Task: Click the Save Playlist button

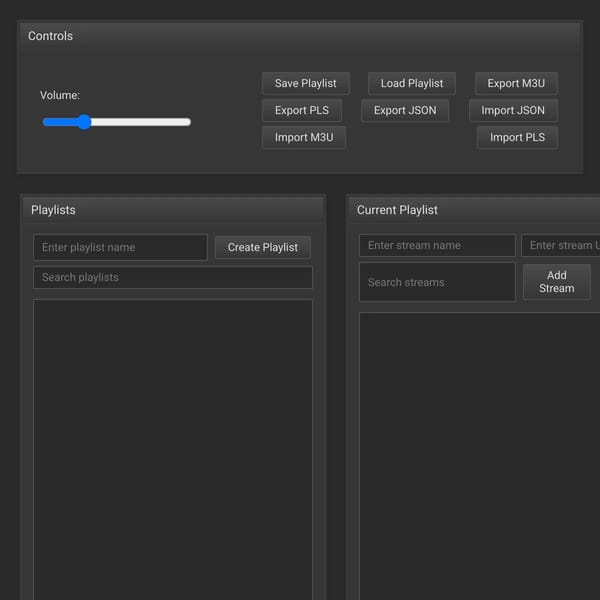Action: click(305, 83)
